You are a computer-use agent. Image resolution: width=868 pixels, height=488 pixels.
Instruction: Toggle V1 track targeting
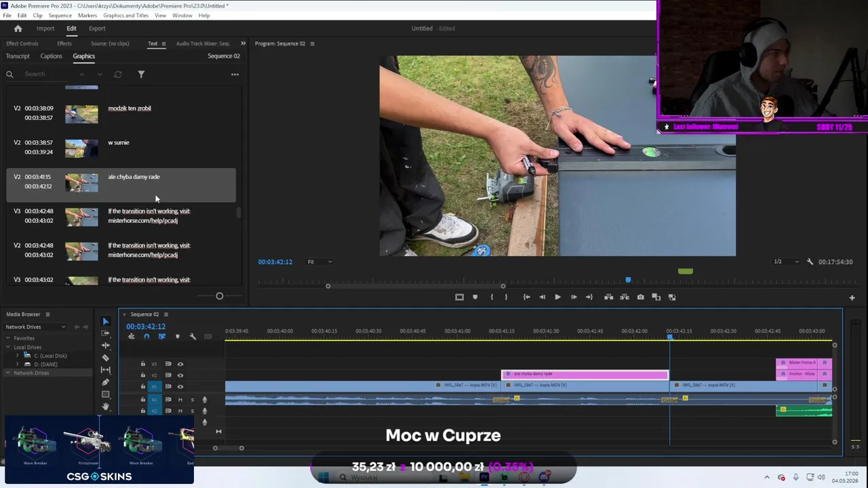pos(154,386)
